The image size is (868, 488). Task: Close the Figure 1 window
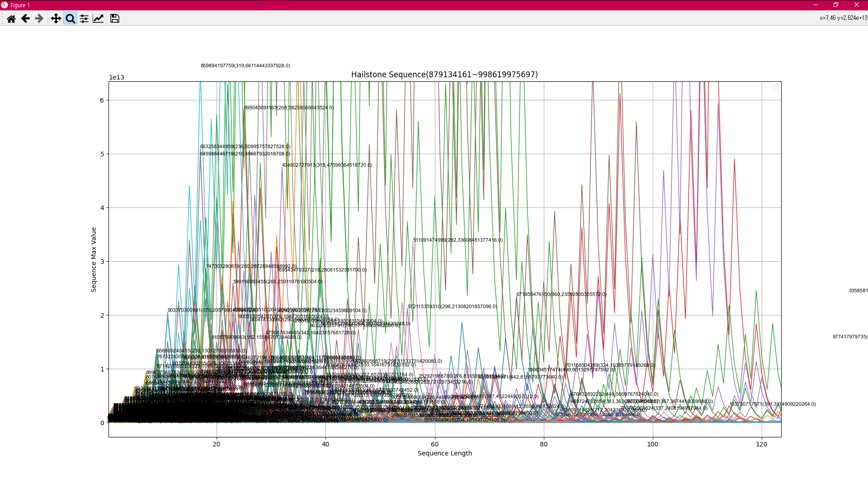point(857,5)
